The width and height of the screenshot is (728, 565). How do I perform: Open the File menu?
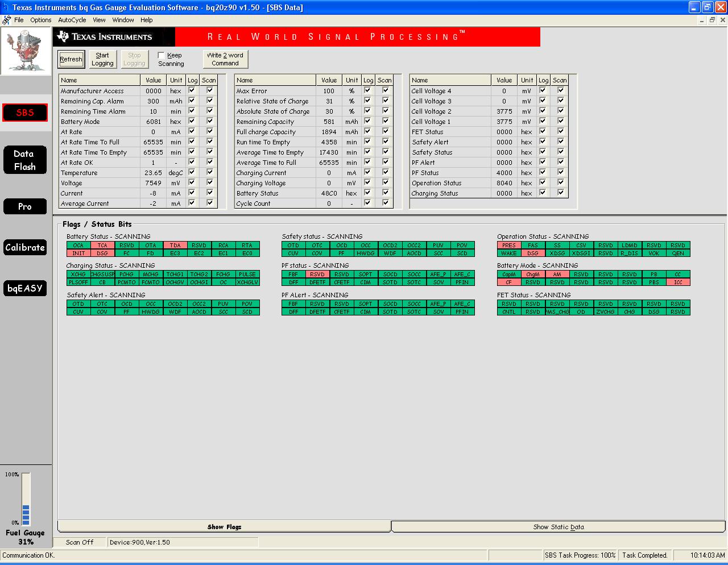(19, 20)
